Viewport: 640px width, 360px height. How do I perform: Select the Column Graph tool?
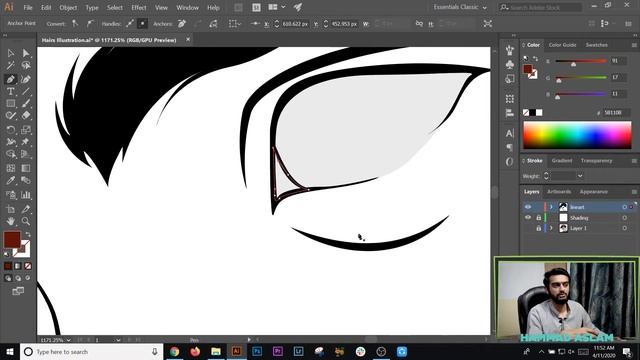point(26,195)
